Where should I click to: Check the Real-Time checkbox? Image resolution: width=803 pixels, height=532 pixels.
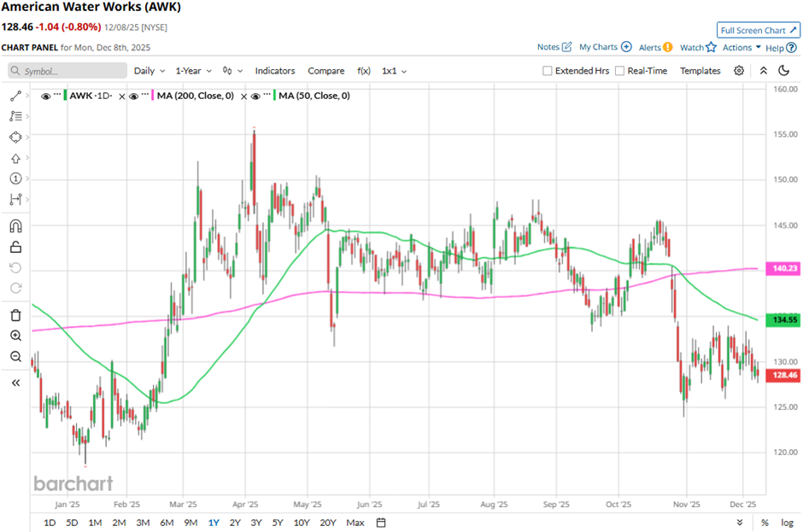(x=620, y=71)
